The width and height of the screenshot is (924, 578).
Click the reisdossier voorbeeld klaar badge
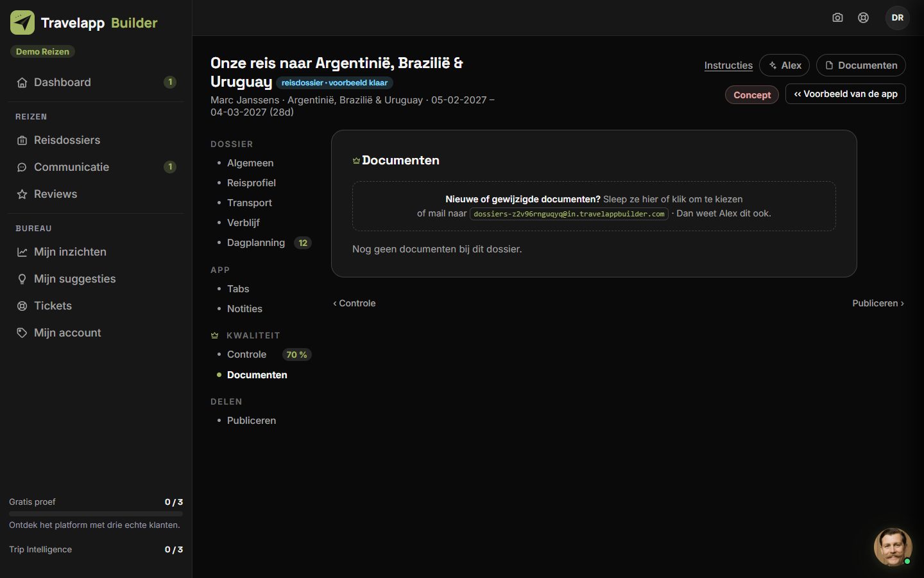pyautogui.click(x=334, y=83)
